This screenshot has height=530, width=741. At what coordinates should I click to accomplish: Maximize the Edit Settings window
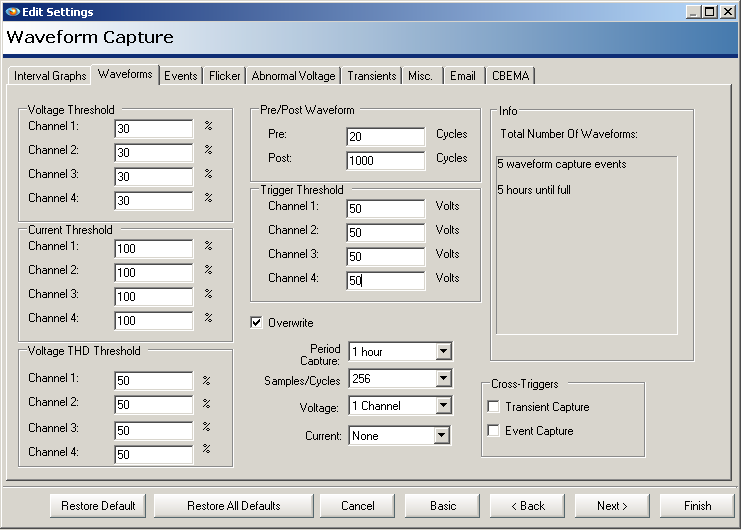point(710,12)
